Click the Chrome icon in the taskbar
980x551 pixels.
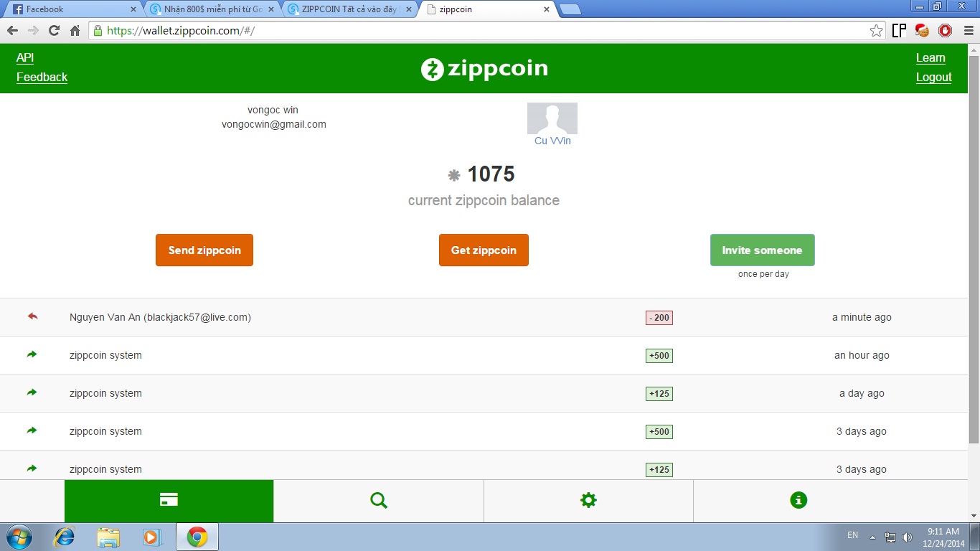(x=197, y=537)
